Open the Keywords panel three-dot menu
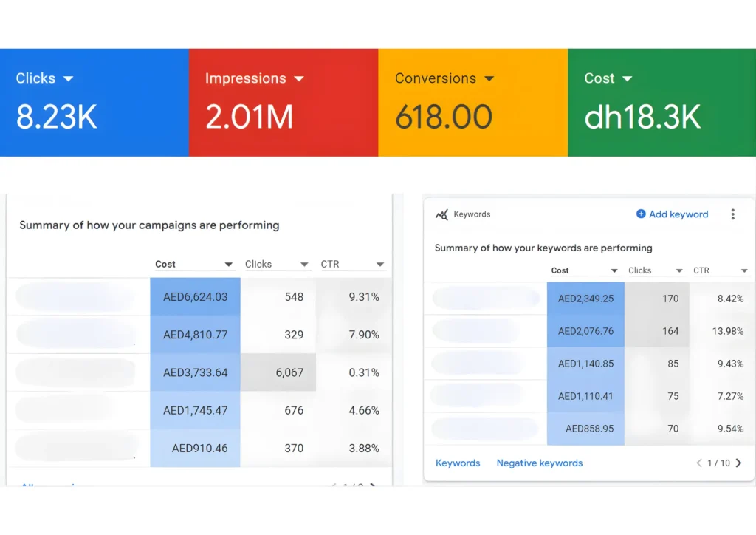756x535 pixels. click(x=732, y=214)
